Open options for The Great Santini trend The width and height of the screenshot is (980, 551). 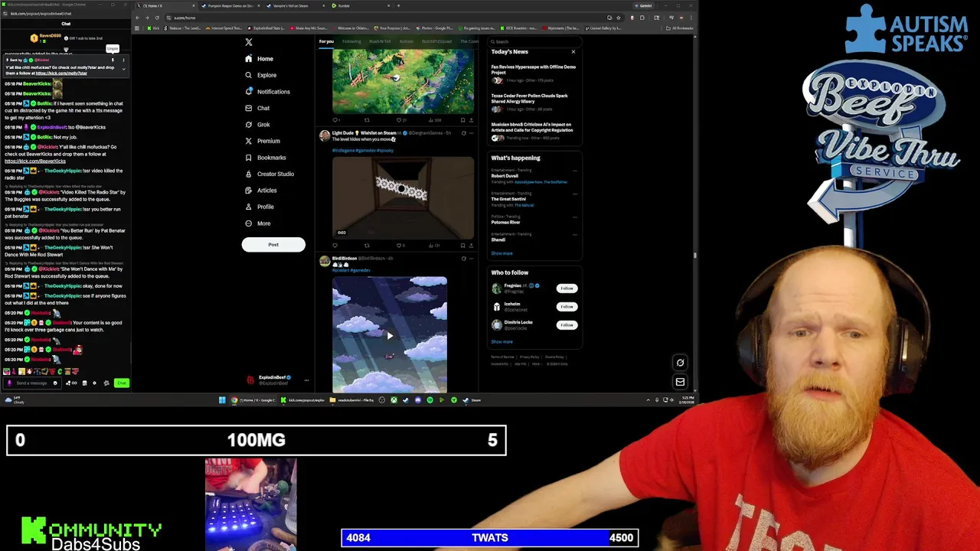pyautogui.click(x=575, y=194)
